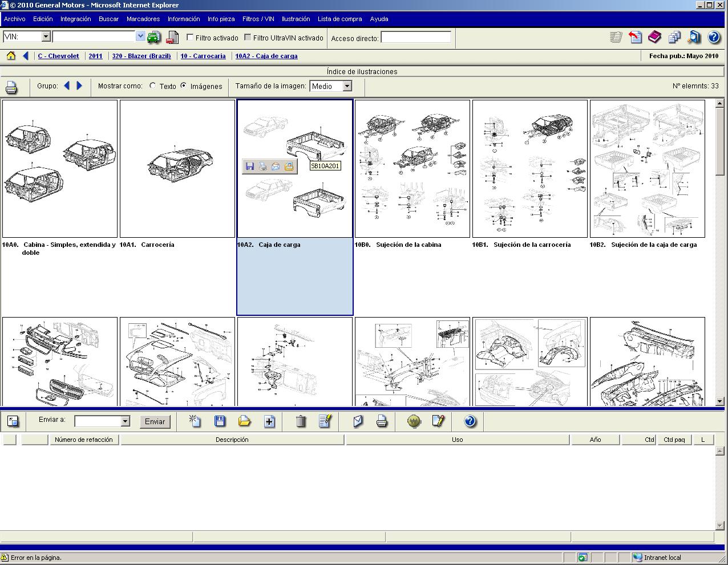Go to previous Grupo with left arrow
728x565 pixels.
(67, 86)
